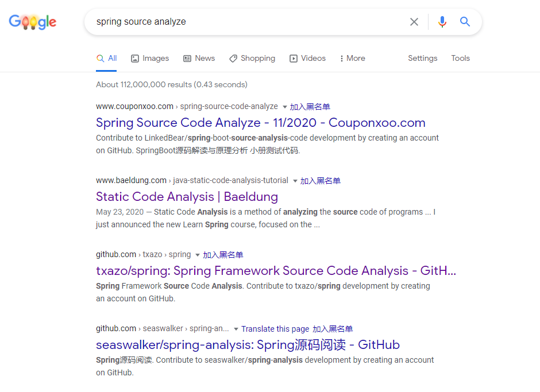Viewport: 540px width, 392px height.
Task: Open the Tools menu
Action: tap(460, 59)
